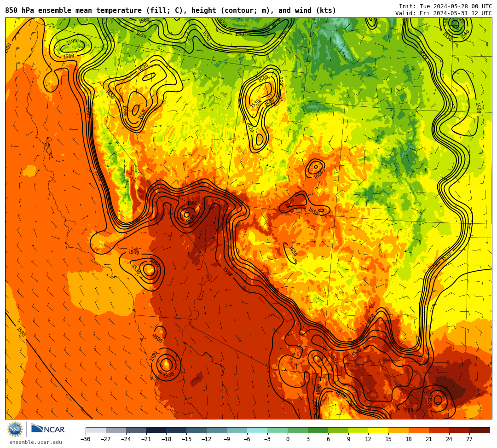Open the ensemble.ucar.edu link text
Viewport: 497px width, 448px height.
[x=36, y=442]
